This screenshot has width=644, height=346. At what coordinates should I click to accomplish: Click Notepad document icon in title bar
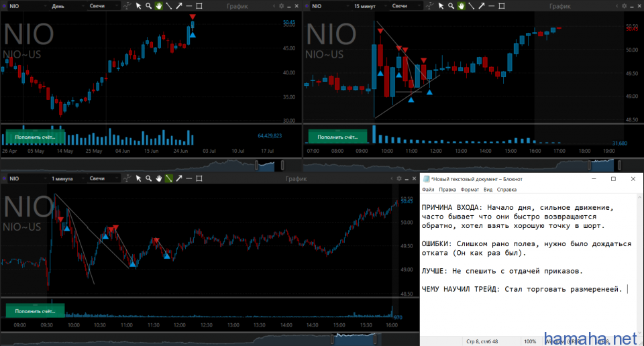(x=427, y=179)
